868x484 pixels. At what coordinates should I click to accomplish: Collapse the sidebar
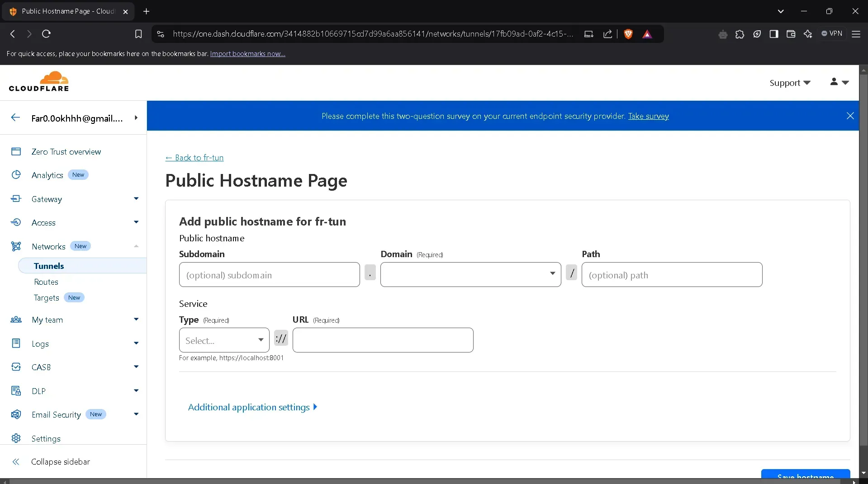click(61, 461)
